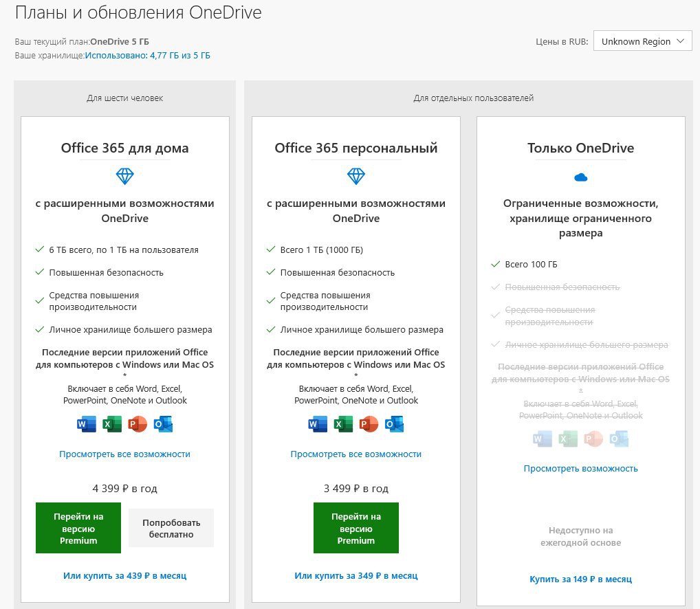700x609 pixels.
Task: Click the Excel icon in Office 365 персональный card
Action: [x=343, y=424]
